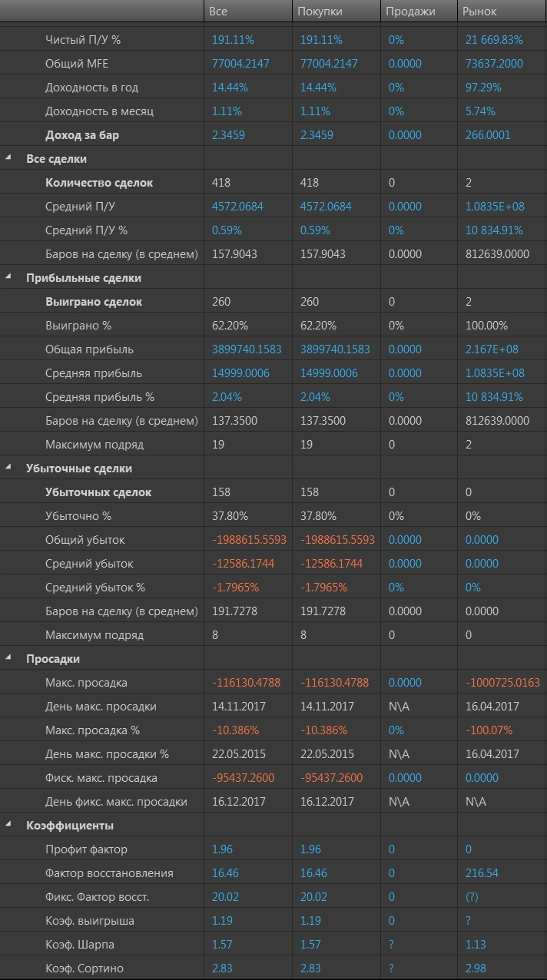This screenshot has height=980, width=547.
Task: Click the "Коэф. Шарпа" row label
Action: (79, 945)
